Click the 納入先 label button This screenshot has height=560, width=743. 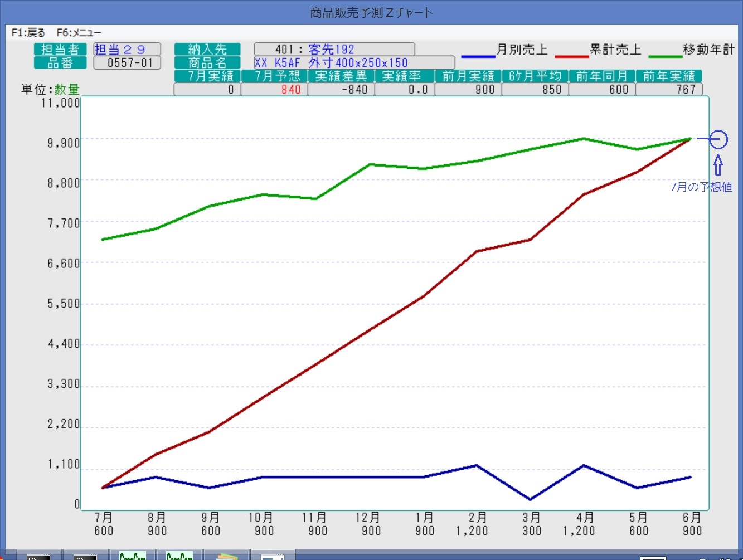[x=207, y=50]
